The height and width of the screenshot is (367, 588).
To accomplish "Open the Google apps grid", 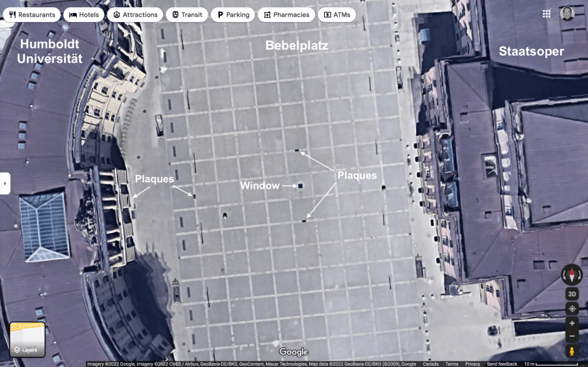I will click(547, 14).
